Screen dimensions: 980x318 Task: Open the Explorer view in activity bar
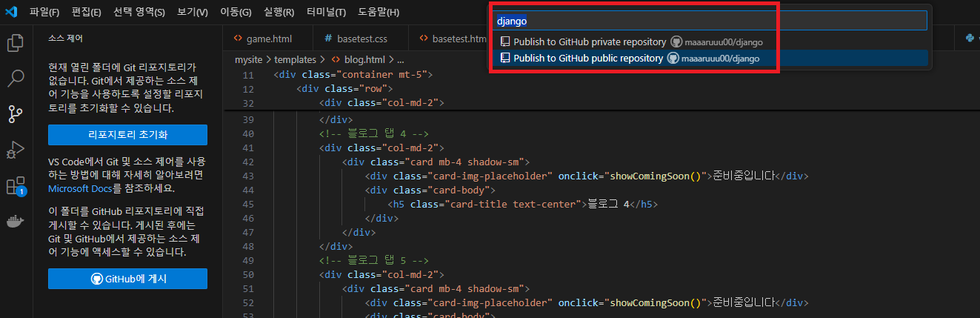[16, 42]
